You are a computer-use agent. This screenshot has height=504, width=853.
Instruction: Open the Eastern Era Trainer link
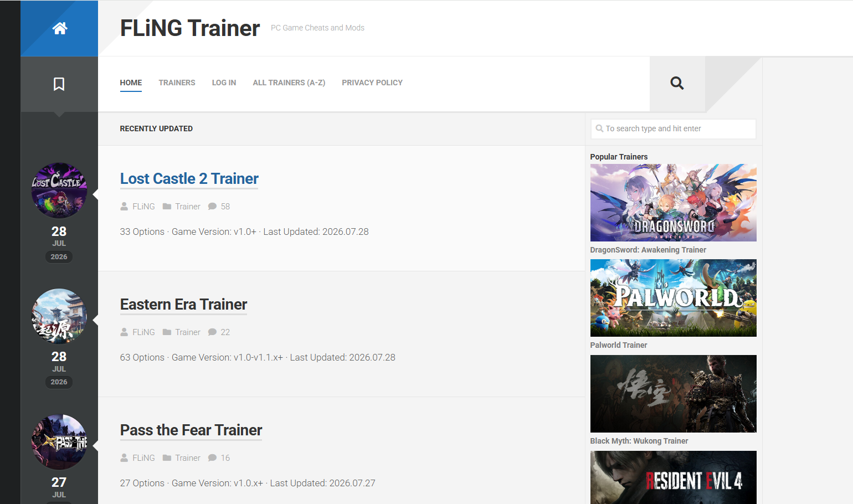[183, 305]
